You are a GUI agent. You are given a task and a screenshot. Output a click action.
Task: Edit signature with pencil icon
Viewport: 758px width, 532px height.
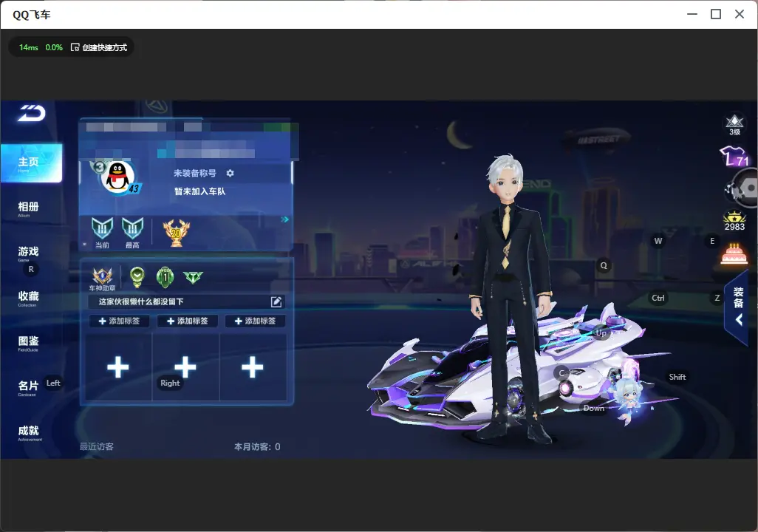click(276, 301)
